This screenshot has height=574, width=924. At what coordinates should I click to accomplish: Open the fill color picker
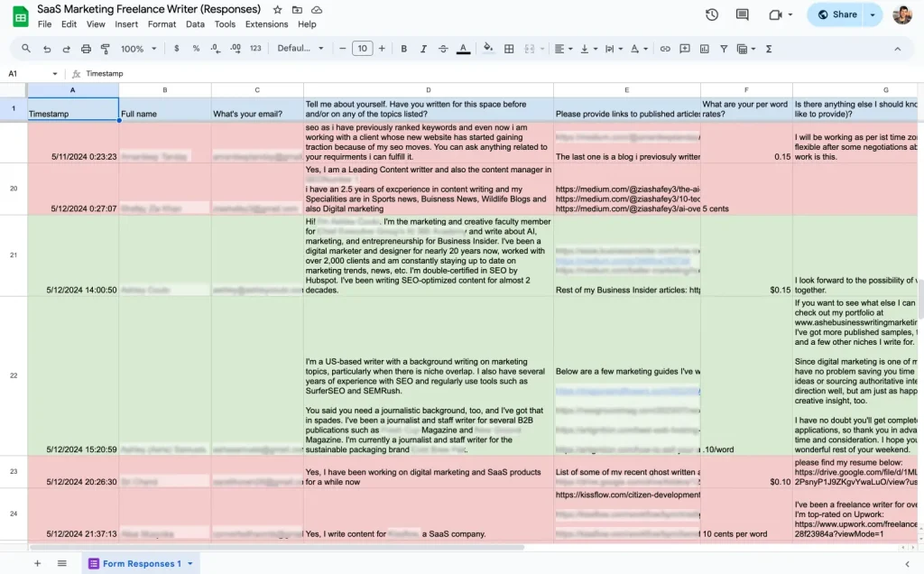click(488, 49)
